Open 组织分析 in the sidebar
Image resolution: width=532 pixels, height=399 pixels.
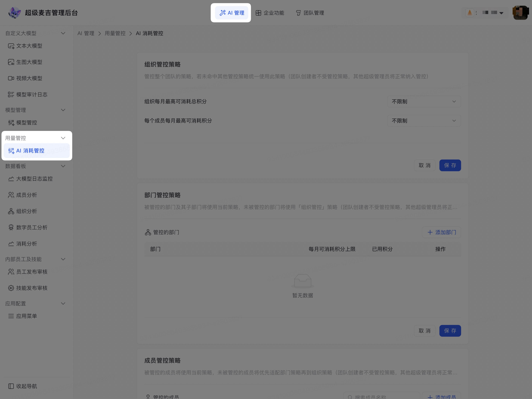tap(37, 211)
